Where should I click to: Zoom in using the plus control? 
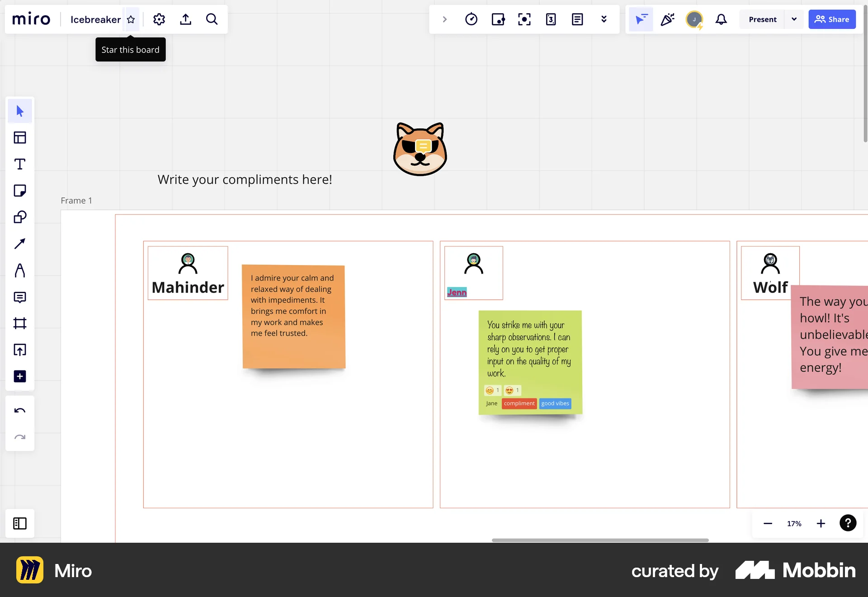pos(821,523)
